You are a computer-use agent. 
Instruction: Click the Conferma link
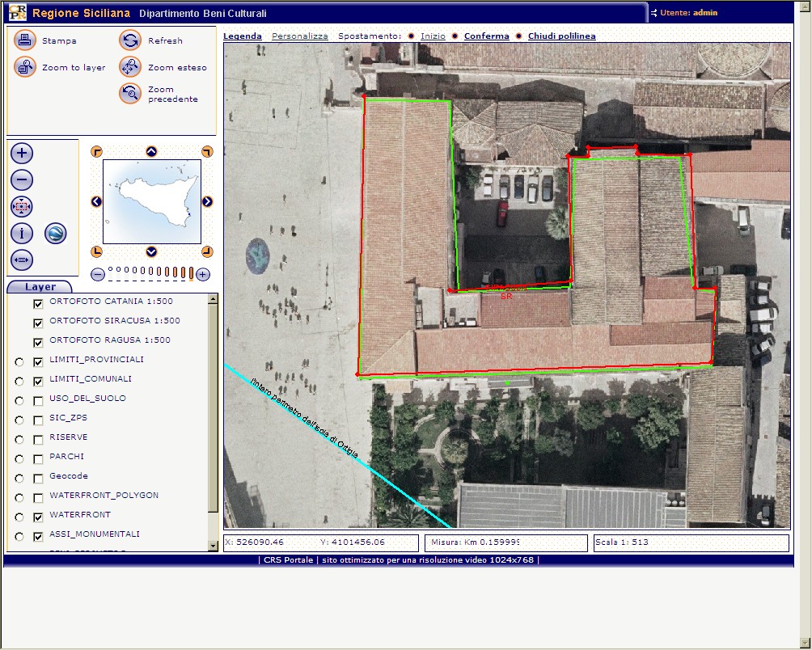(x=486, y=36)
